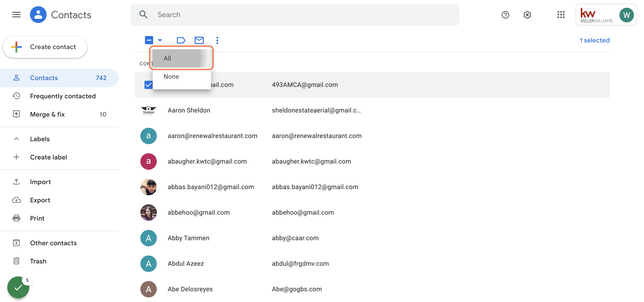The width and height of the screenshot is (644, 302).
Task: Click the green task checkmark badge
Action: (x=18, y=287)
